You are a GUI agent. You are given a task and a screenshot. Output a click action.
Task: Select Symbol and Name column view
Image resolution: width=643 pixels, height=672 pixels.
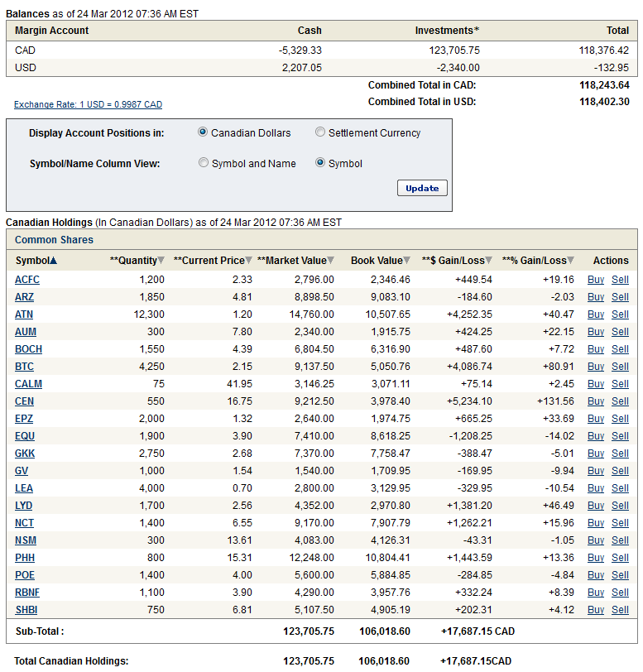204,163
